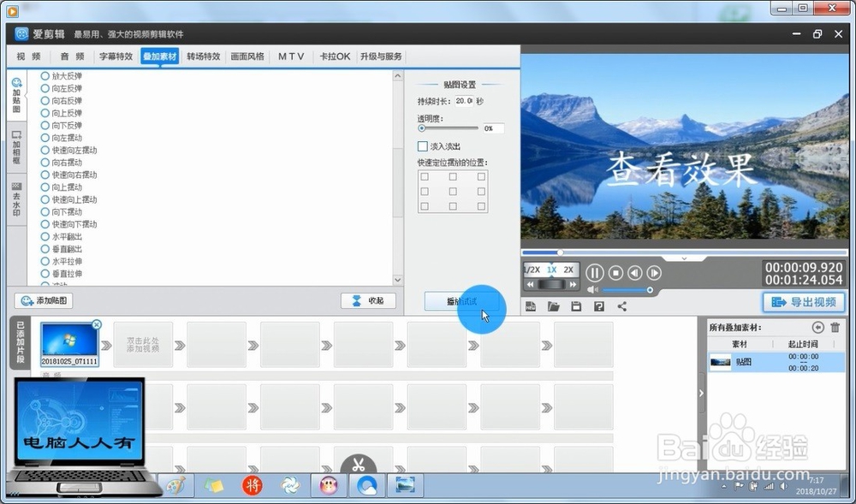Stop the preview with the stop button
This screenshot has width=856, height=504.
[615, 273]
